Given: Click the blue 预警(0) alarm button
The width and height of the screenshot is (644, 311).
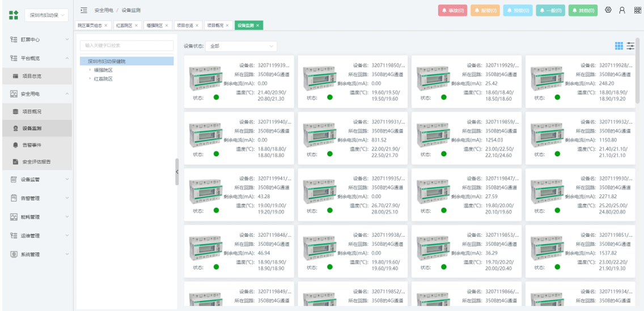Looking at the screenshot, I should 518,11.
